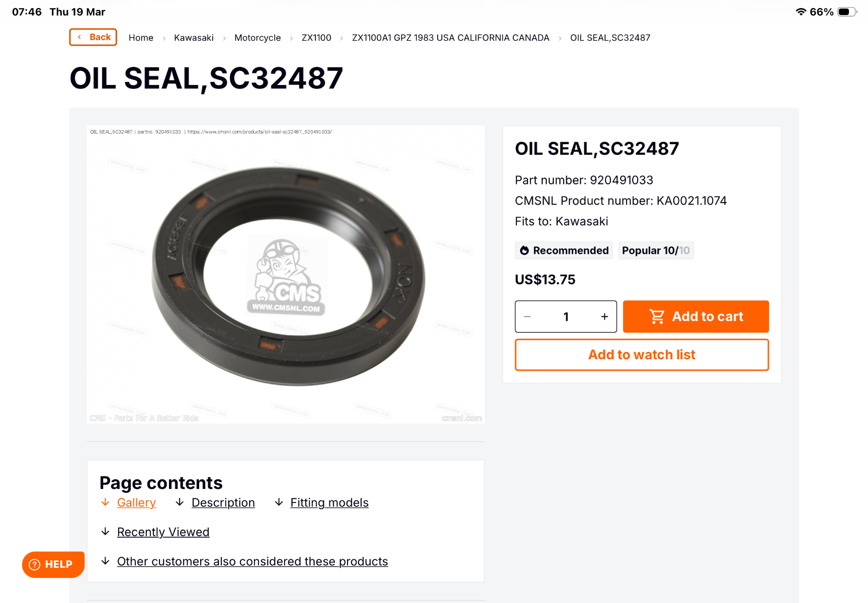The height and width of the screenshot is (603, 868).
Task: Add the oil seal to watch list
Action: pos(642,355)
